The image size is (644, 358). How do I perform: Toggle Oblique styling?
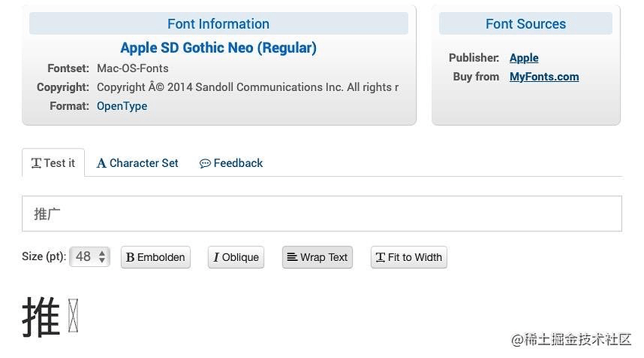coord(236,257)
